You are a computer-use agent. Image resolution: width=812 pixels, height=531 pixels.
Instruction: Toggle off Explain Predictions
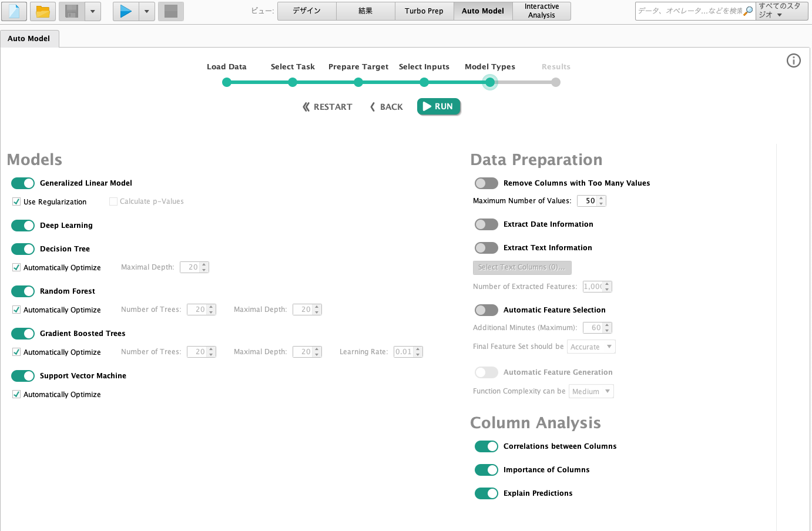pos(486,493)
